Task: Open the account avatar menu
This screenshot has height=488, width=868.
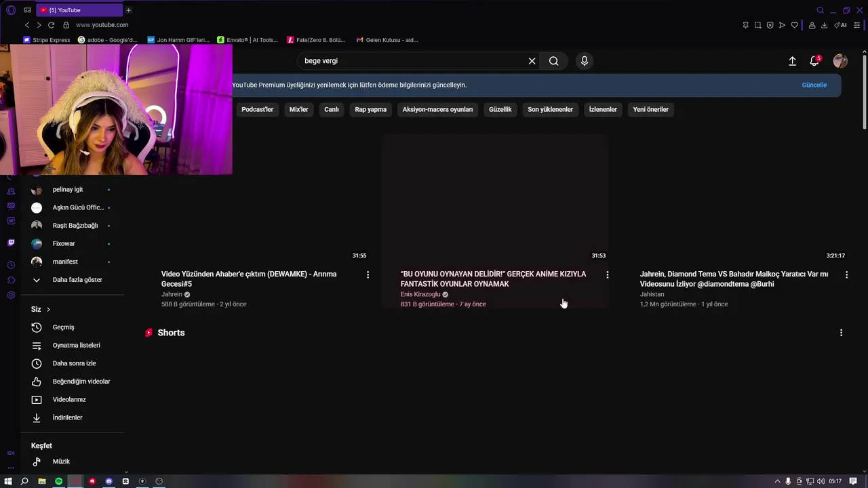Action: pos(840,61)
